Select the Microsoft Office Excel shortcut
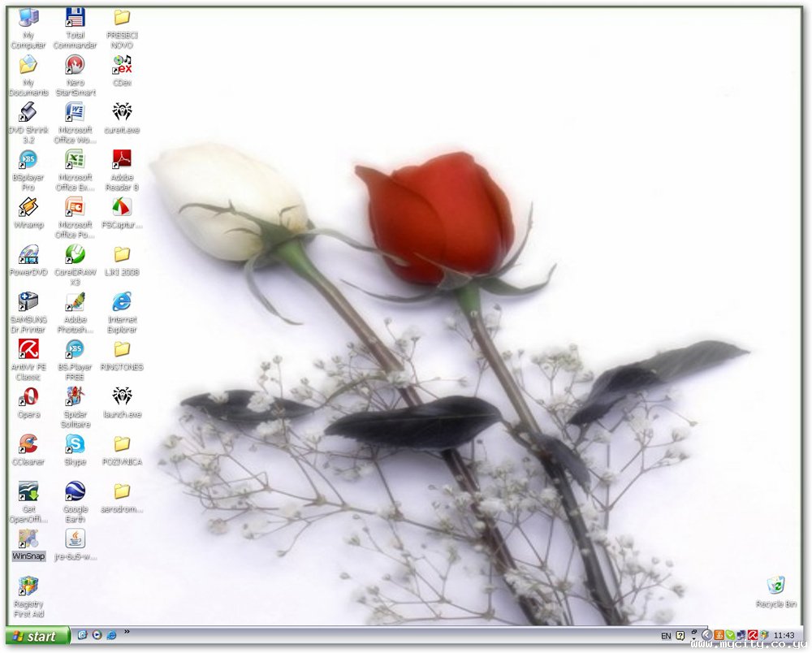Viewport: 812px width, 653px height. 75,171
